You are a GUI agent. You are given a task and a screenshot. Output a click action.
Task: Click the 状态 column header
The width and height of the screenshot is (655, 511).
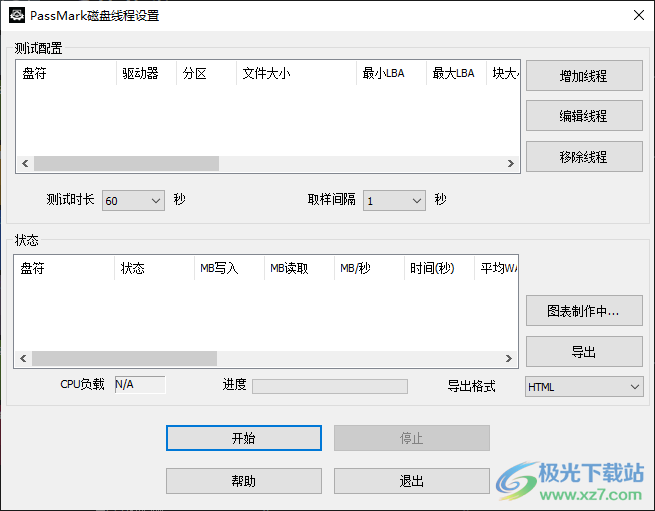[155, 268]
